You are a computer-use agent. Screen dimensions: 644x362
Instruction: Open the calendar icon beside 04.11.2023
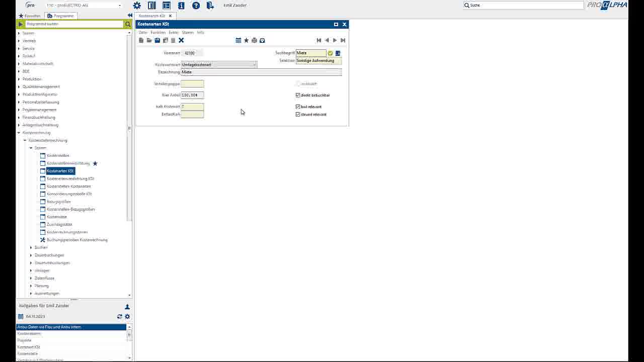21,317
